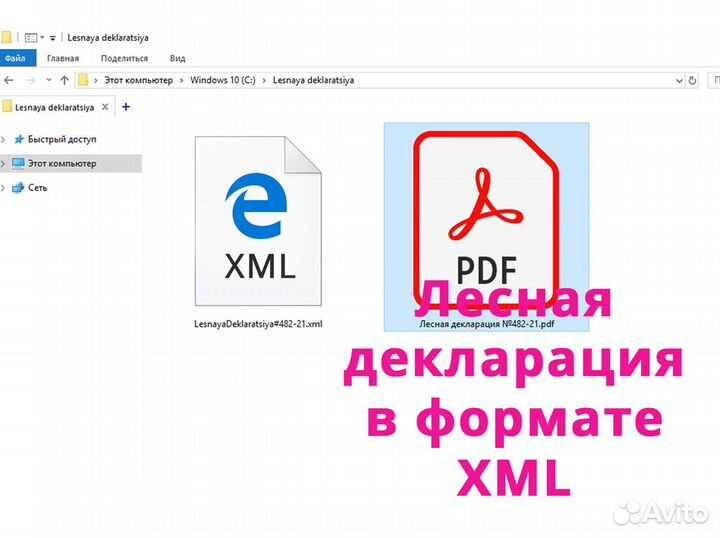Open the Поделиться ribbon tab
Screen dimensions: 720x538
[x=124, y=58]
